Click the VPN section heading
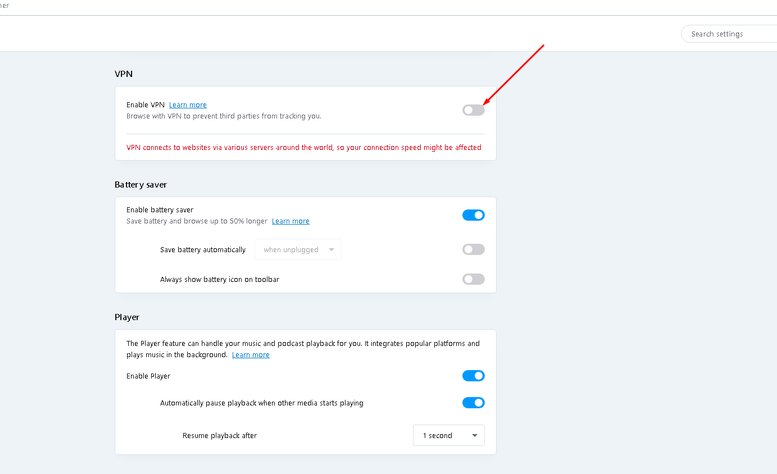The width and height of the screenshot is (777, 474). coord(124,74)
